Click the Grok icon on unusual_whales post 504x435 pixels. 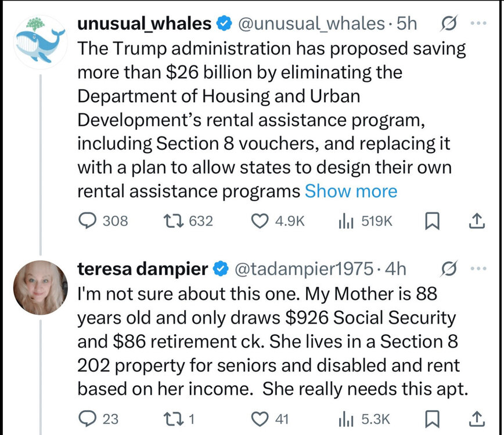point(448,24)
